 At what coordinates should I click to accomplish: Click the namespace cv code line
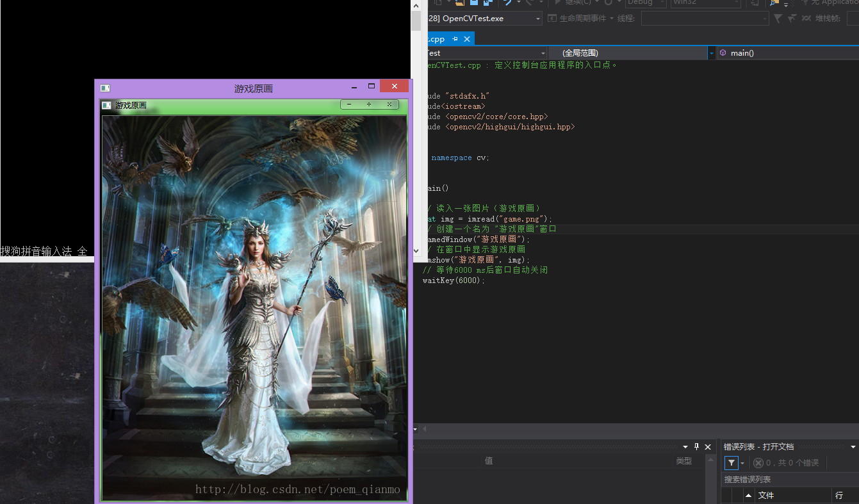pos(460,158)
